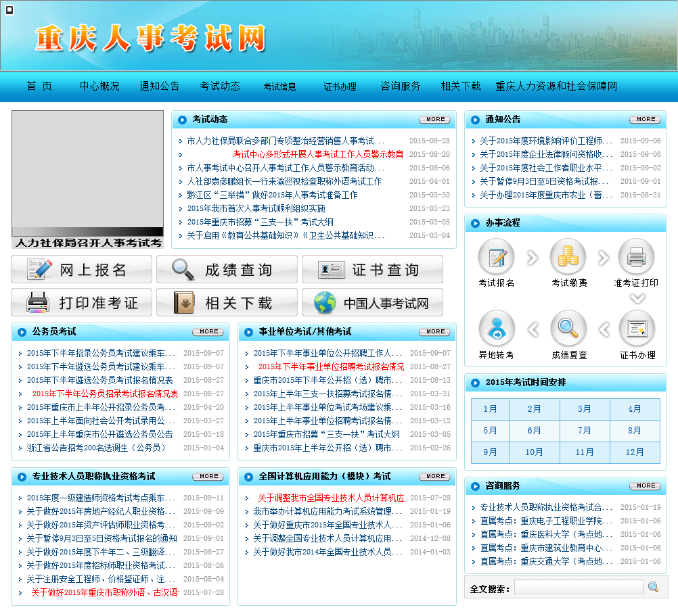The image size is (678, 616).
Task: Click the 考试报名 notepad icon in 办事流程
Action: point(497,256)
